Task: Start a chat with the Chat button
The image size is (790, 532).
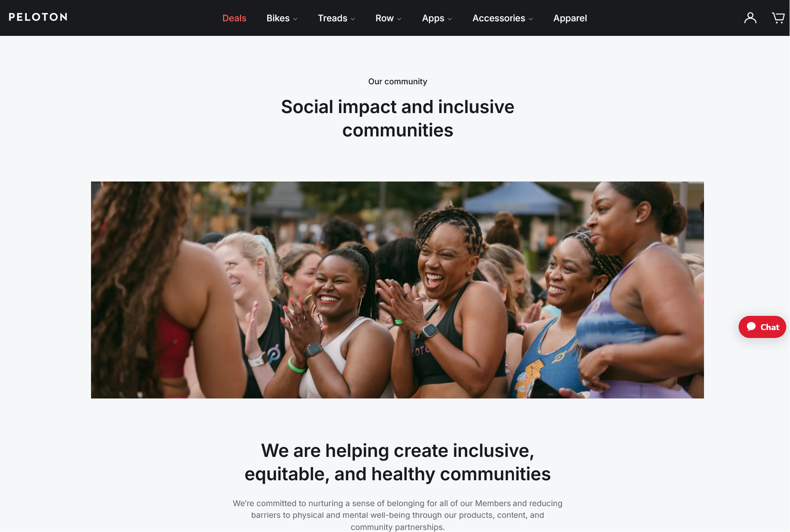Action: pyautogui.click(x=762, y=327)
